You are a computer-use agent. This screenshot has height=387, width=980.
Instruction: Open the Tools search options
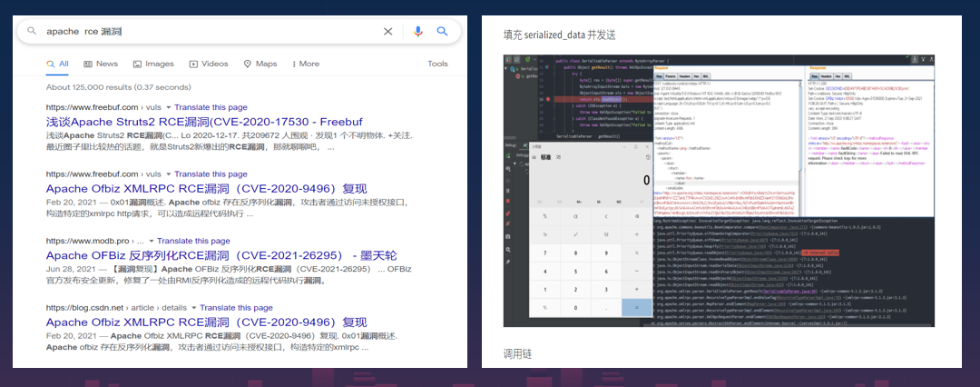coord(437,64)
